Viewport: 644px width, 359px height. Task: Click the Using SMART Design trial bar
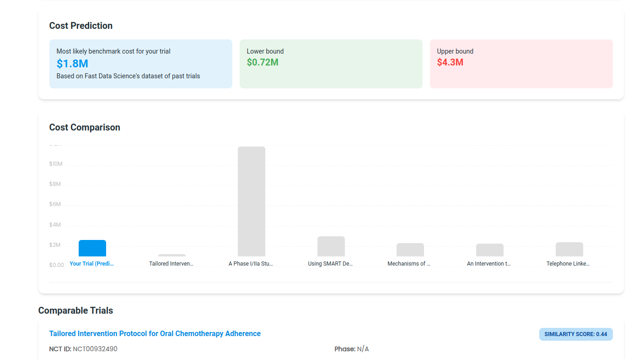[x=331, y=247]
